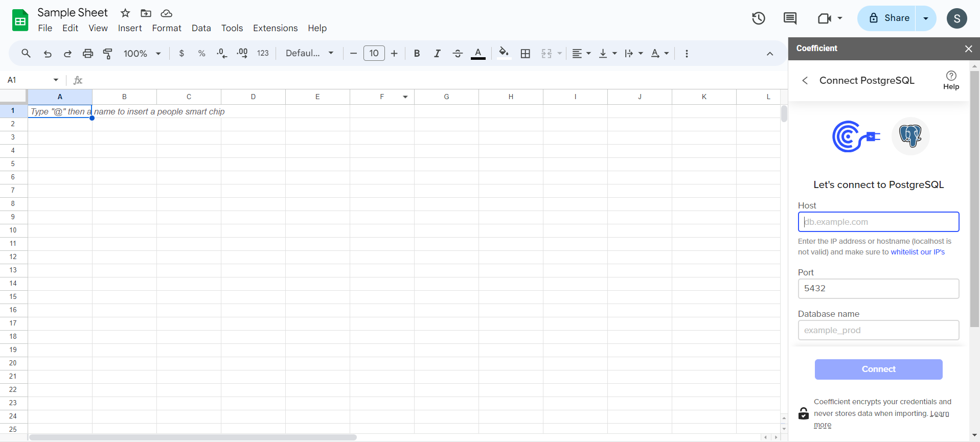Open Coefficient Help icon
The image size is (980, 442).
pos(951,80)
